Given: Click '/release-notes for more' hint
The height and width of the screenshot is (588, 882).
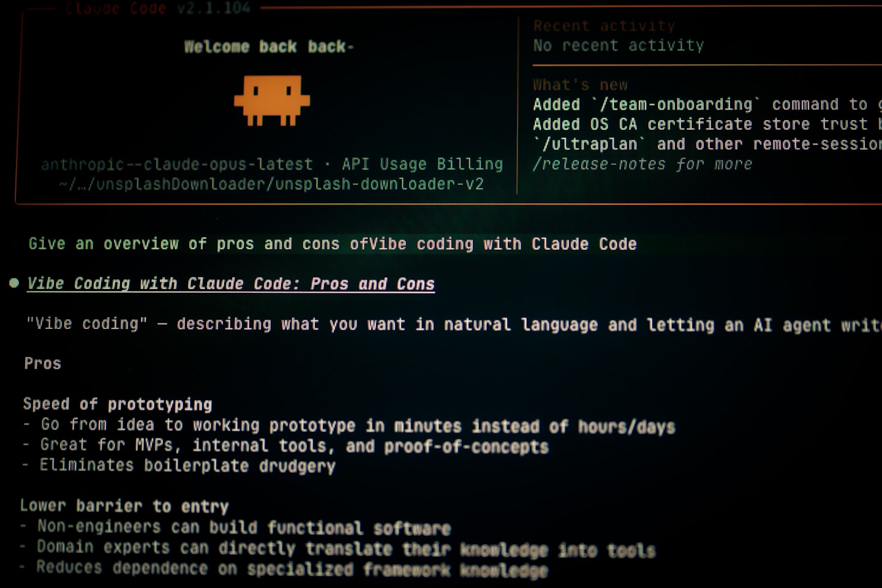Looking at the screenshot, I should (x=643, y=164).
